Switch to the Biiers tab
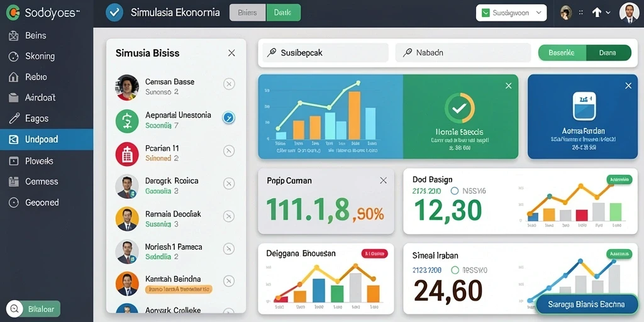The image size is (644, 322). pyautogui.click(x=248, y=13)
